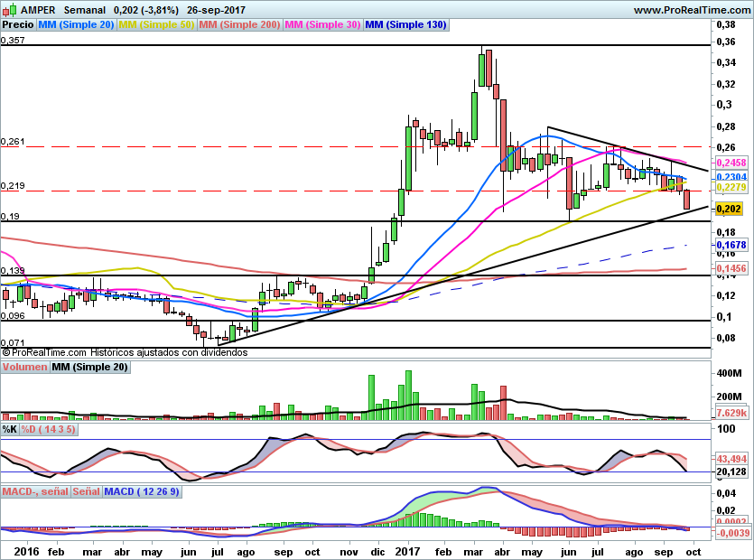The height and width of the screenshot is (560, 754).
Task: Click the 0,2458 pink price tag
Action: click(731, 163)
